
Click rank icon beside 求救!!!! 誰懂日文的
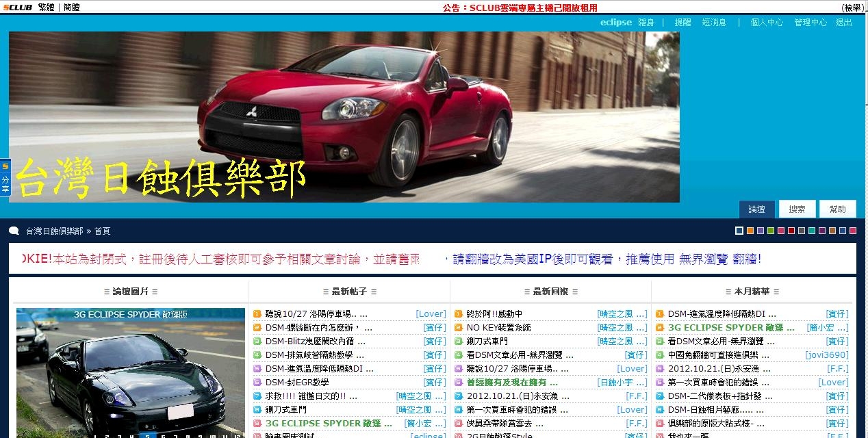click(x=257, y=396)
